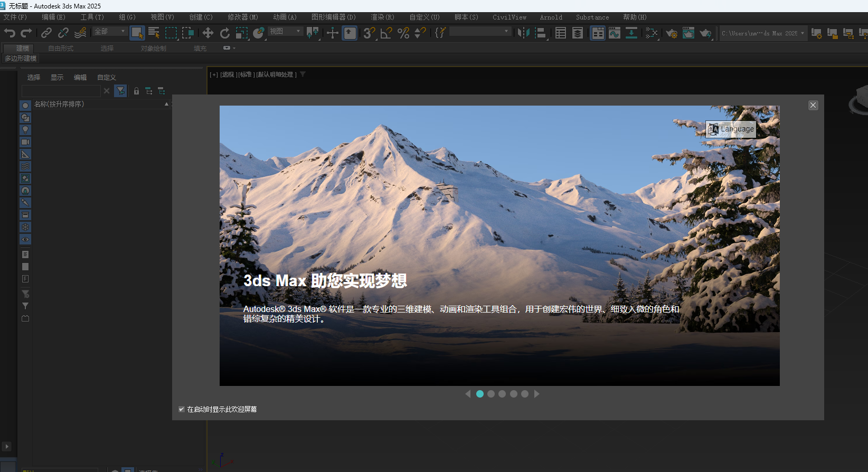This screenshot has height=472, width=868.
Task: Click the Select and Place tool icon
Action: [259, 33]
